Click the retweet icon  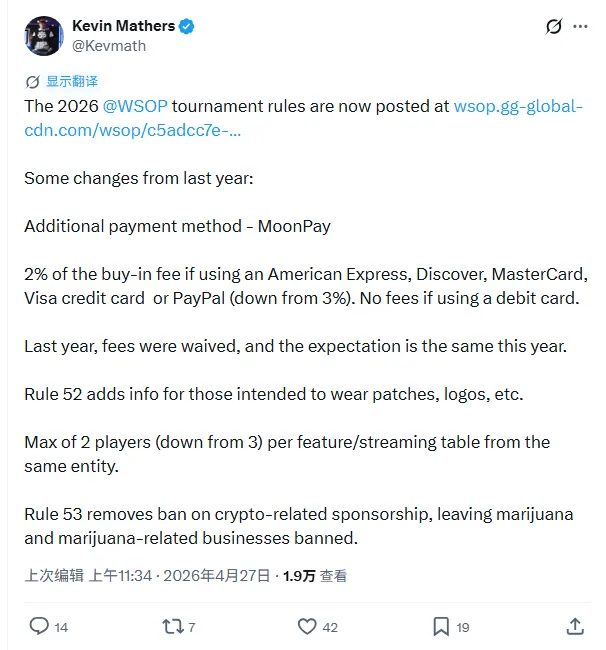point(173,626)
